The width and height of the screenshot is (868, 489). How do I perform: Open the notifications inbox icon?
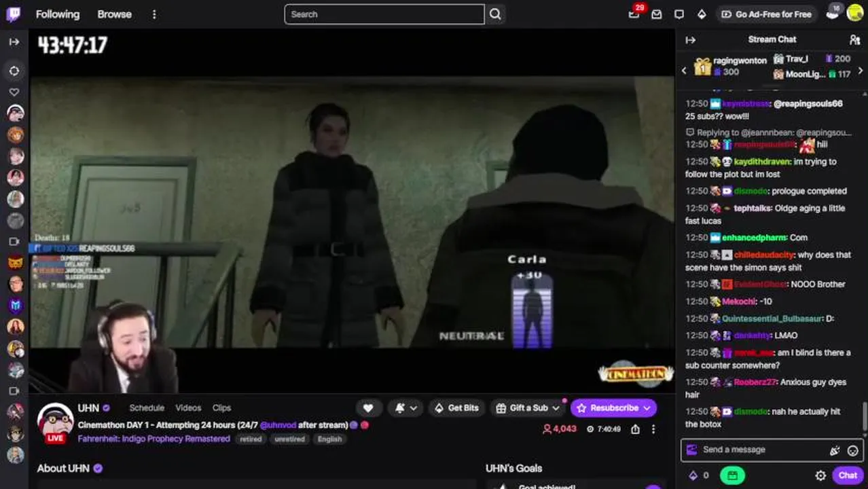[x=657, y=14]
